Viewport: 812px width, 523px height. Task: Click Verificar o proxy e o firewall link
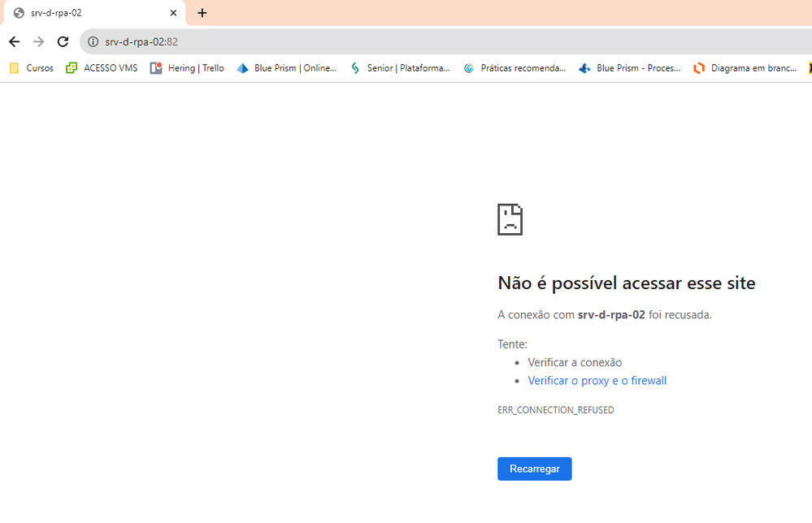click(597, 381)
